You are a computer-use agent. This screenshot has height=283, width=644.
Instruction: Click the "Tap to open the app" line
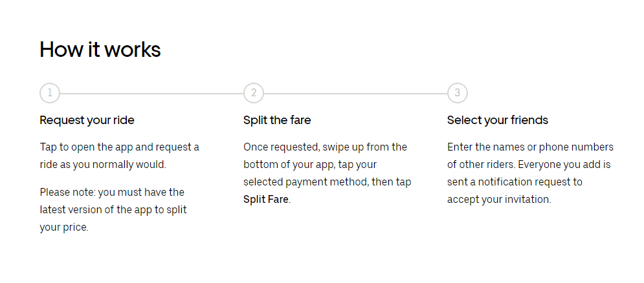[x=120, y=147]
